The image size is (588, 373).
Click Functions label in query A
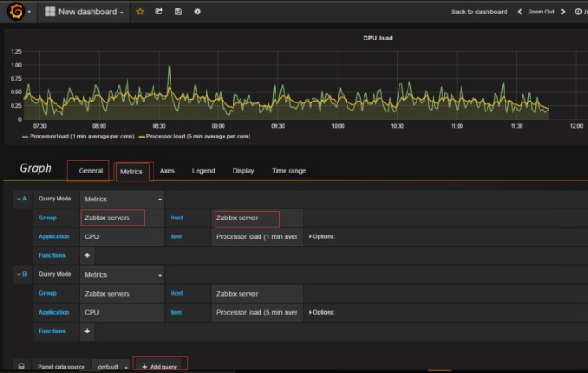point(52,255)
